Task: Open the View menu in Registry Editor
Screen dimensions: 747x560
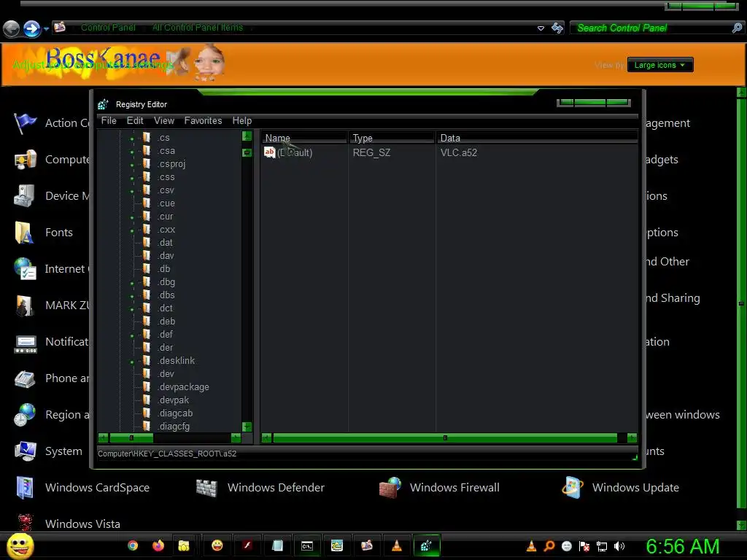Action: click(x=164, y=120)
